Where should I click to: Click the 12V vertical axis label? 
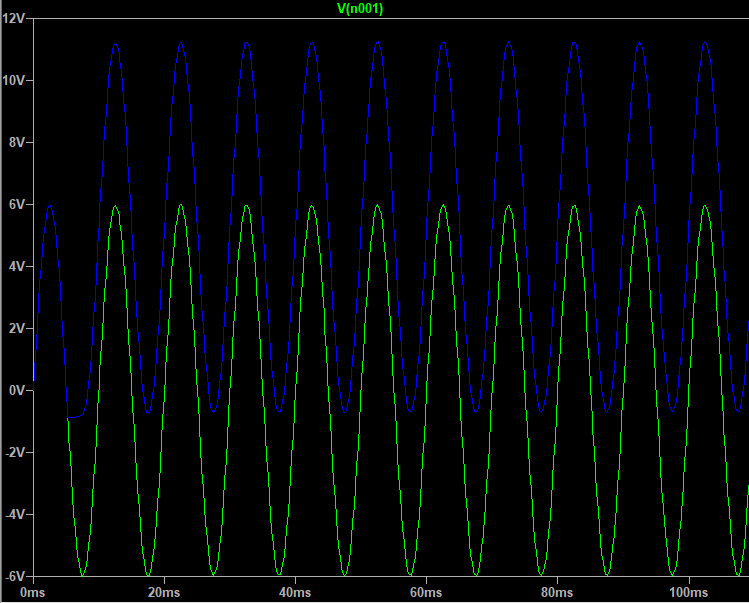click(x=13, y=19)
